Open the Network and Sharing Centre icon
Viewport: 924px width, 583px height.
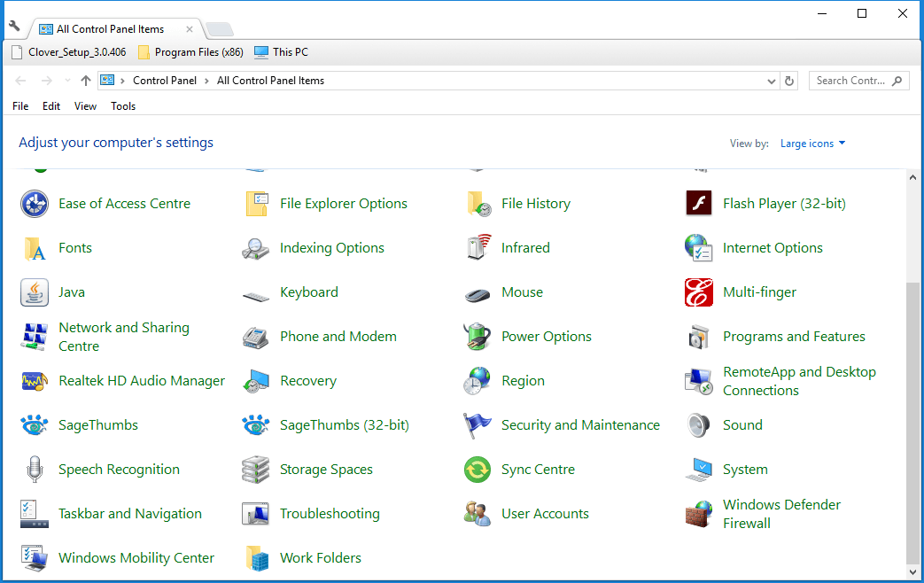[35, 337]
